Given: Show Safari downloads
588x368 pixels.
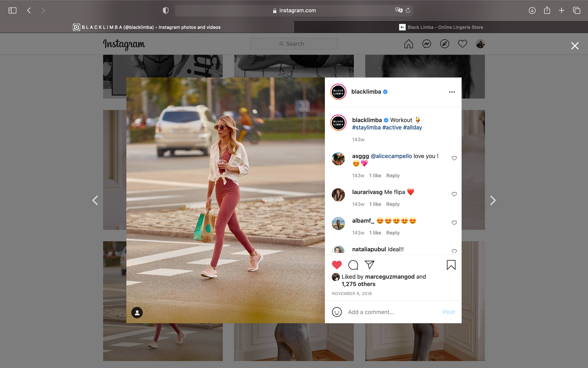Looking at the screenshot, I should click(532, 10).
